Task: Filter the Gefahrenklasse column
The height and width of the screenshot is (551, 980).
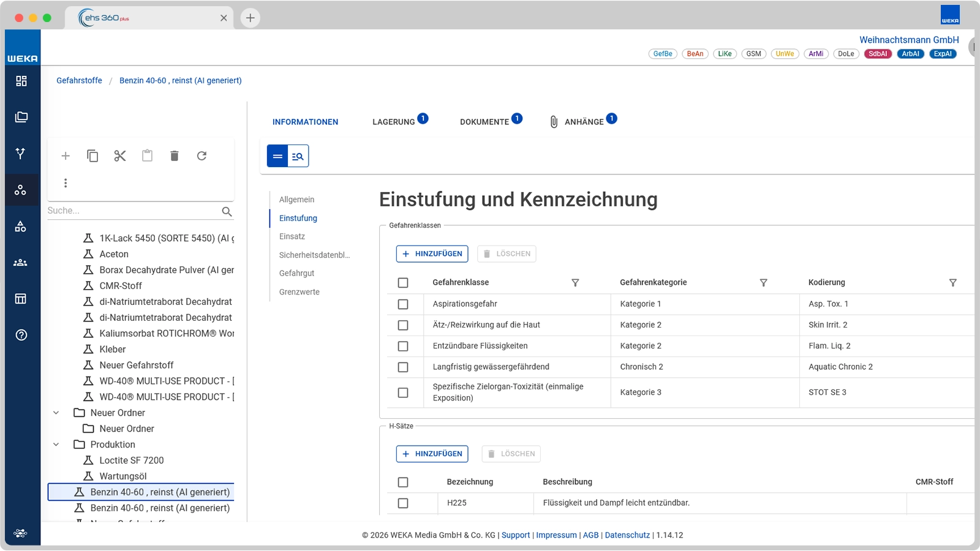Action: tap(575, 283)
